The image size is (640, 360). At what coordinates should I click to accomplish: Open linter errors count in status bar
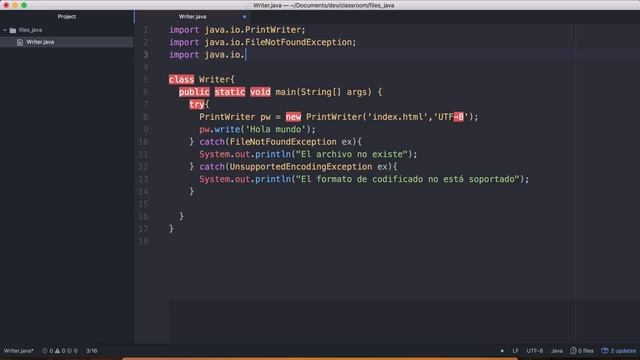pyautogui.click(x=48, y=351)
